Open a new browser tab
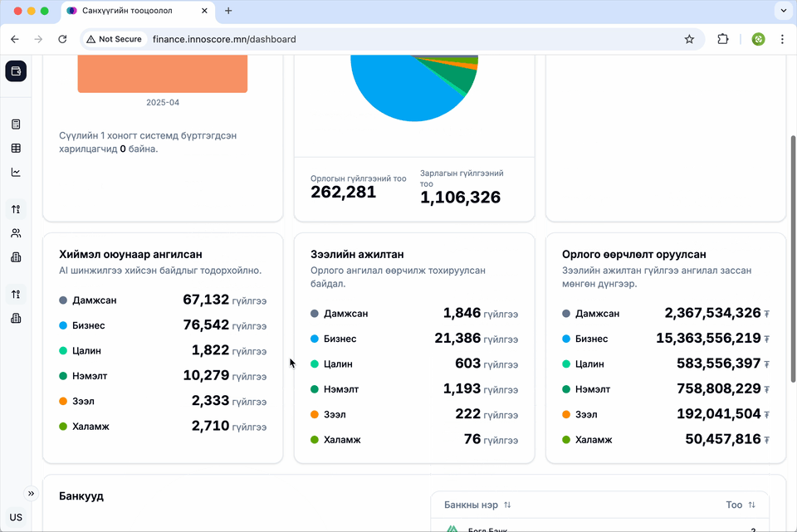This screenshot has width=797, height=532. pos(228,11)
